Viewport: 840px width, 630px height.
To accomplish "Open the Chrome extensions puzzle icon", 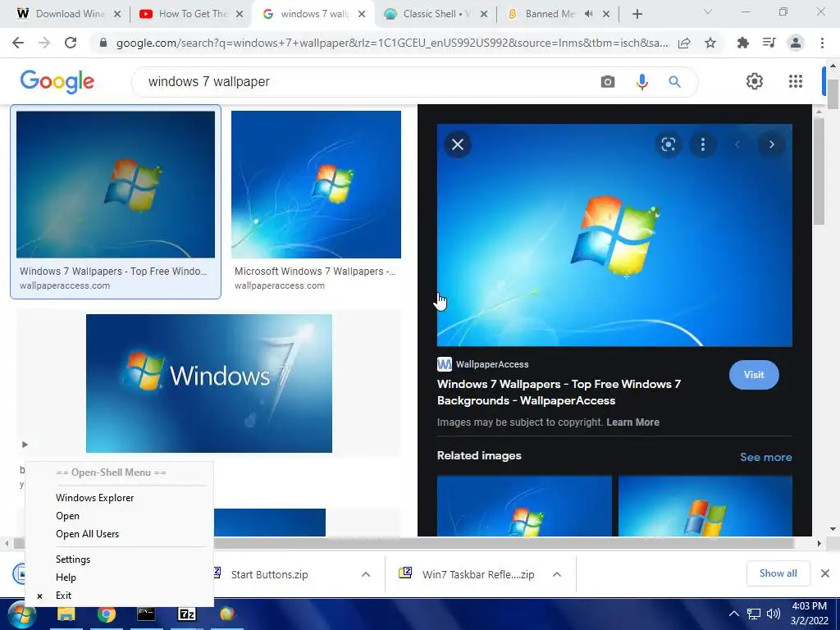I will coord(742,43).
